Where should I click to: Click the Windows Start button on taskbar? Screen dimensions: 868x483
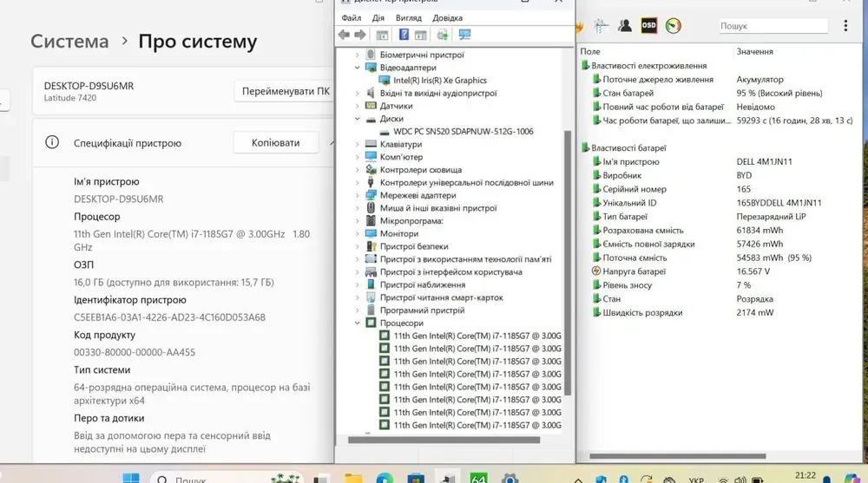[131, 478]
